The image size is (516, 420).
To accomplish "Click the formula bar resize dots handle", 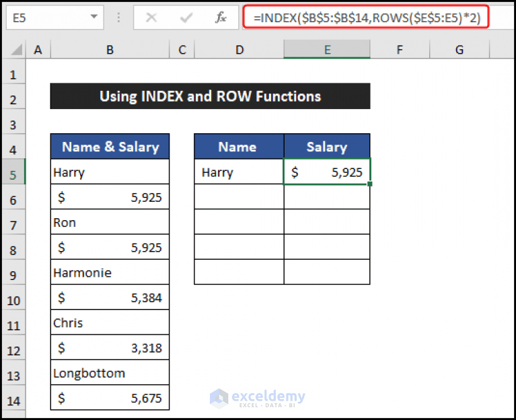I will (x=118, y=17).
